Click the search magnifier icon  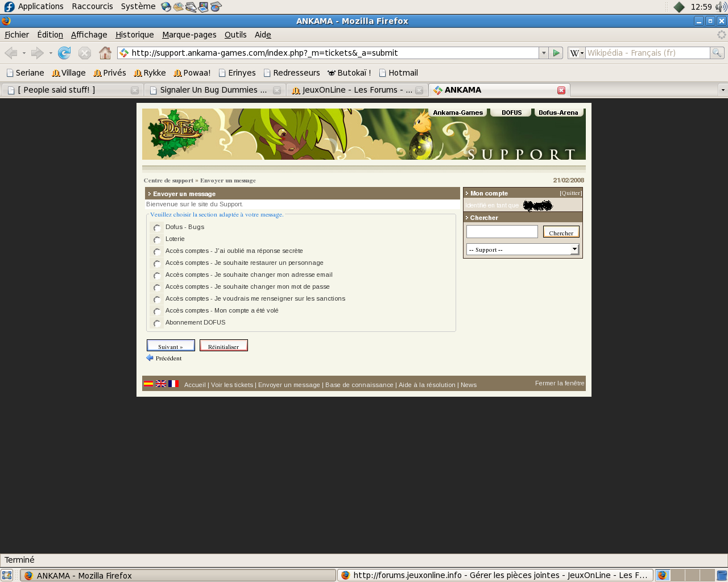click(717, 53)
